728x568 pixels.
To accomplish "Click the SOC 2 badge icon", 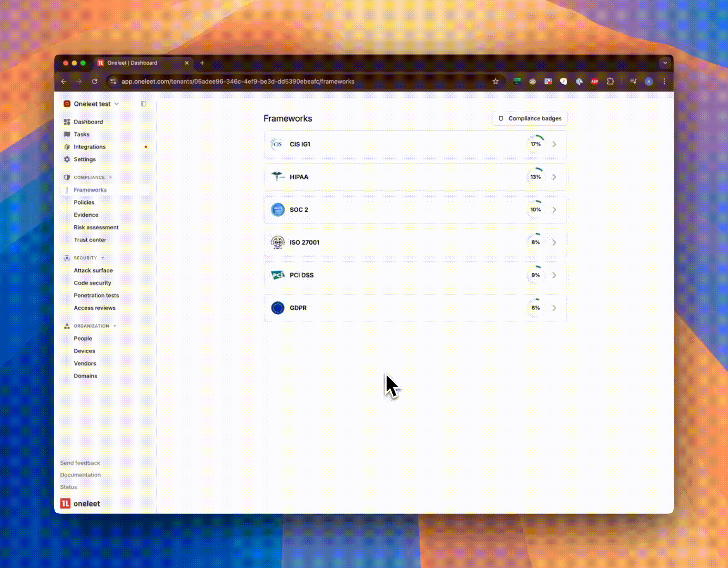I will [277, 210].
